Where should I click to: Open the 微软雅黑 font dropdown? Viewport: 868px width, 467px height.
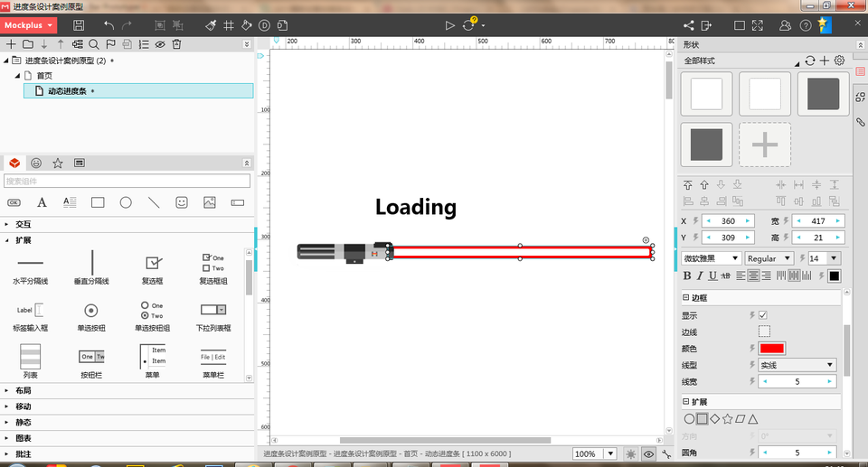point(712,258)
